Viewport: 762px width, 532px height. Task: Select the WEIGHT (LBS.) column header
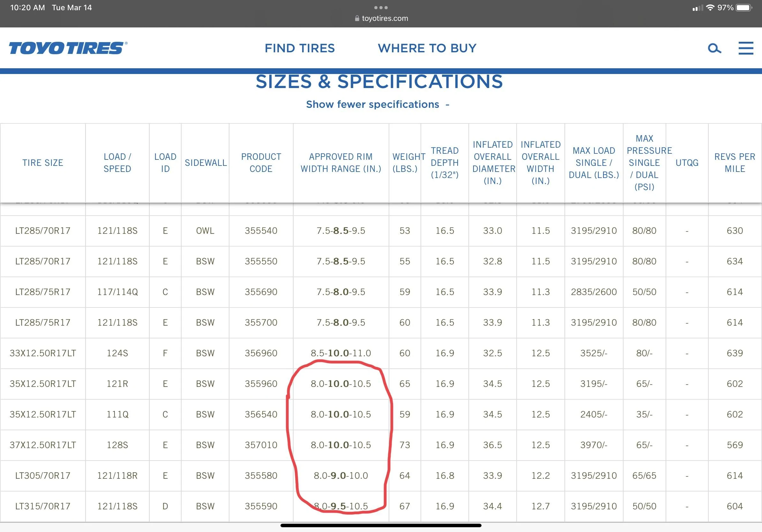(x=408, y=163)
